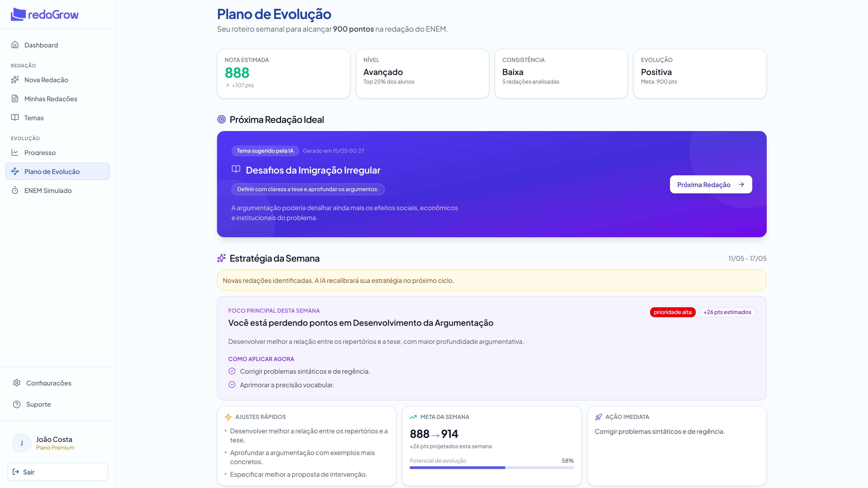Click the check icon beside Corrigir problemas sintáticos
This screenshot has height=488, width=868.
(232, 371)
